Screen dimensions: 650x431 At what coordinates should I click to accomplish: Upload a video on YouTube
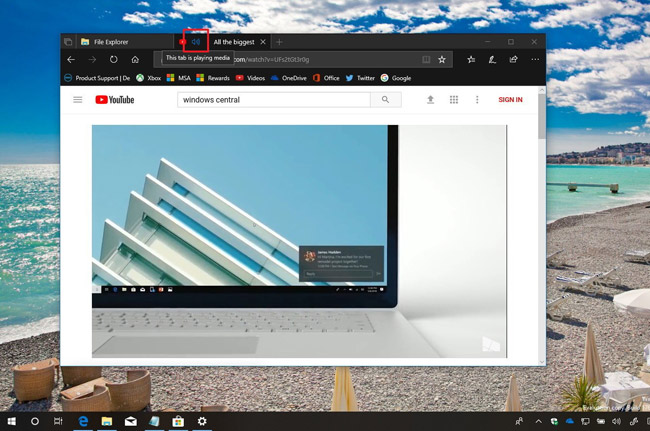[x=430, y=100]
